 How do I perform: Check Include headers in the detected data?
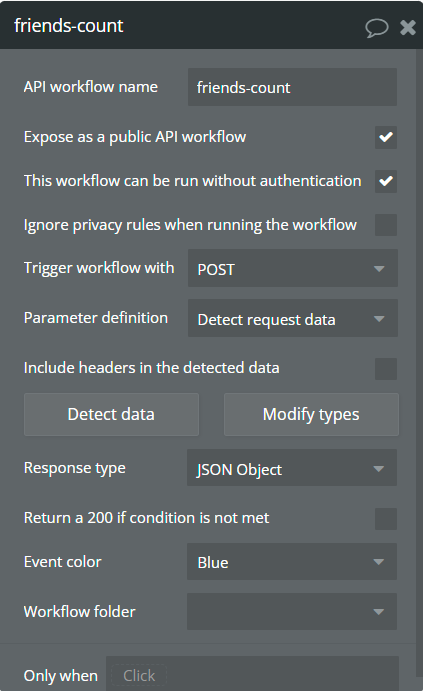pyautogui.click(x=386, y=369)
